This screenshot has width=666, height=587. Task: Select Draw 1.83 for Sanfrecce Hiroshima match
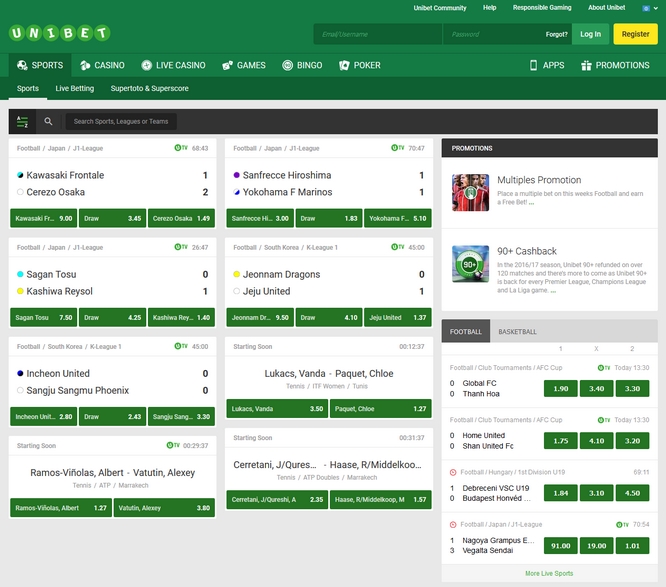pyautogui.click(x=329, y=218)
